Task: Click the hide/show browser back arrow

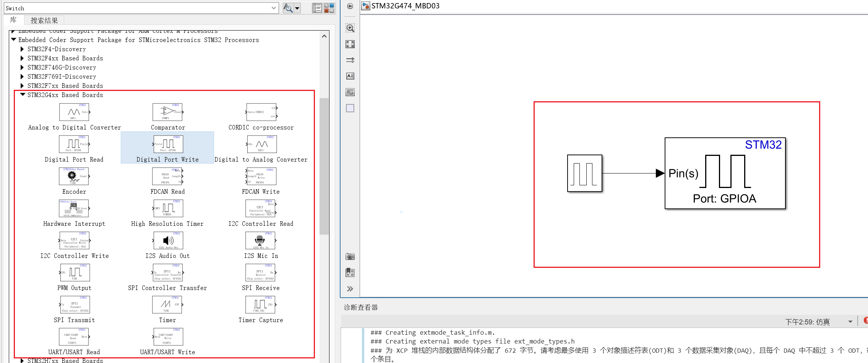Action: (350, 6)
